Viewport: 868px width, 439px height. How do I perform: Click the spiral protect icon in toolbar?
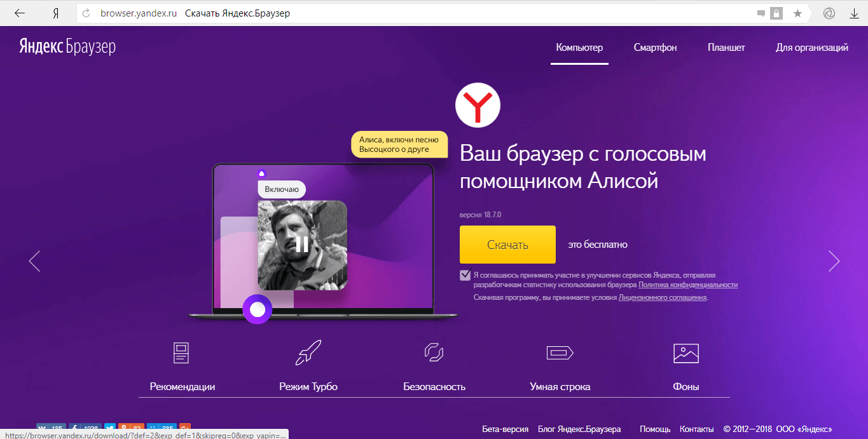(x=829, y=13)
